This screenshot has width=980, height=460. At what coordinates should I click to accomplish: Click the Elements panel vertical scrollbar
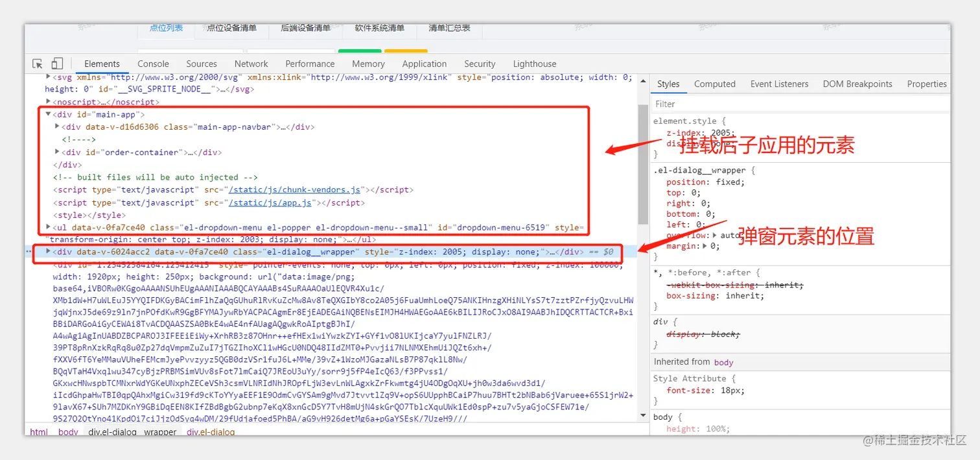pos(643,165)
